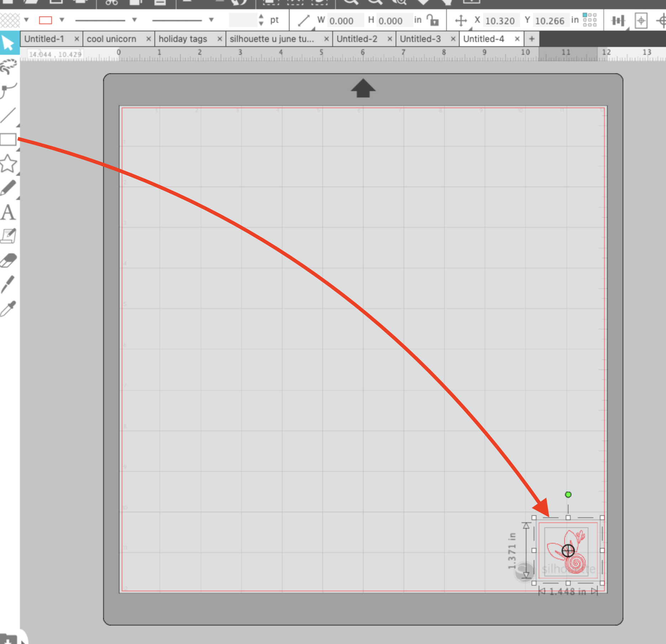666x644 pixels.
Task: Close the cool unicorn tab
Action: (x=149, y=39)
